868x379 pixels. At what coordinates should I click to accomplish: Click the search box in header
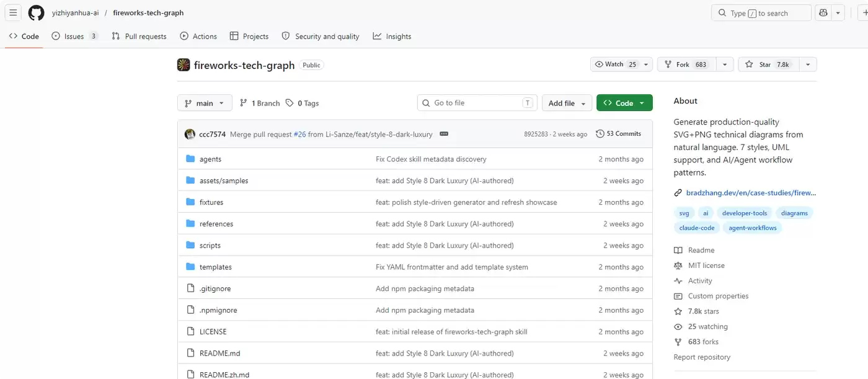click(761, 12)
